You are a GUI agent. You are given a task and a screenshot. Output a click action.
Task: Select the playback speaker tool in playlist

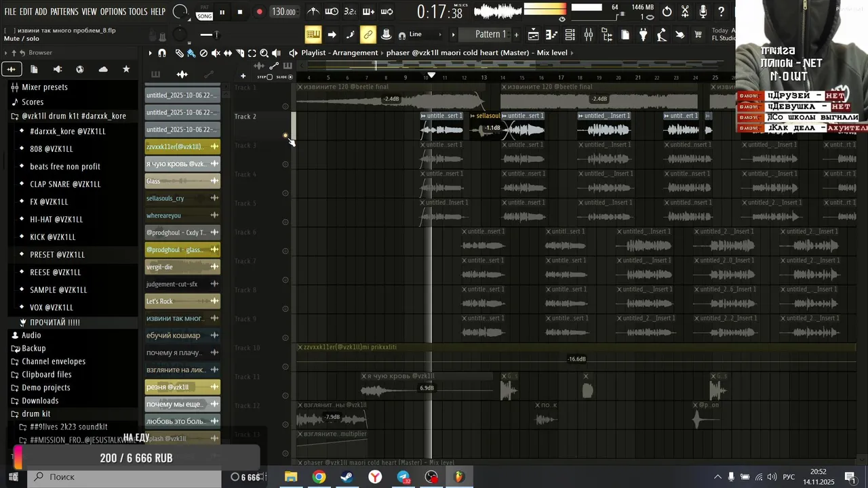point(277,53)
